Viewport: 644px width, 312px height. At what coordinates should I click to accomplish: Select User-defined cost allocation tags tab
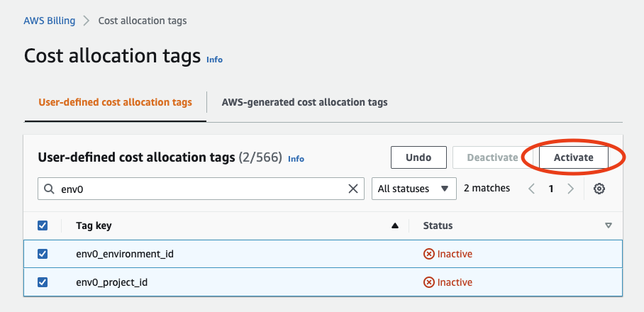[115, 102]
